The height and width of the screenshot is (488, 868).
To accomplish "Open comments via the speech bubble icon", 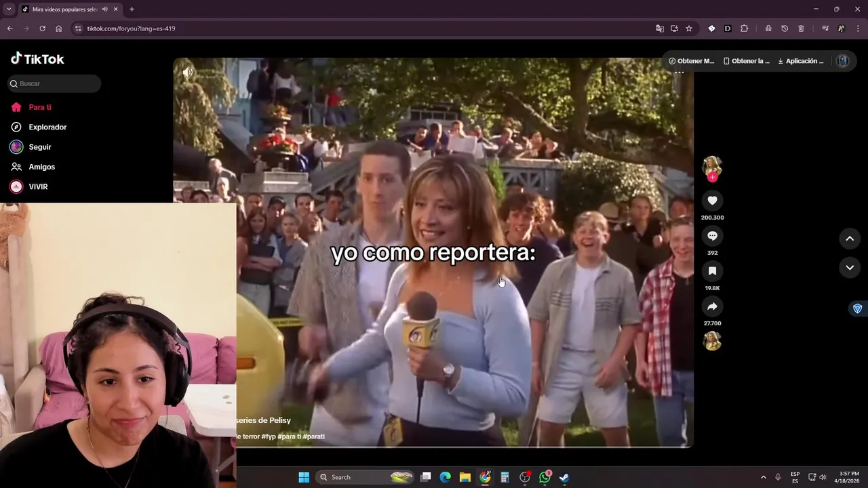I will pyautogui.click(x=712, y=236).
